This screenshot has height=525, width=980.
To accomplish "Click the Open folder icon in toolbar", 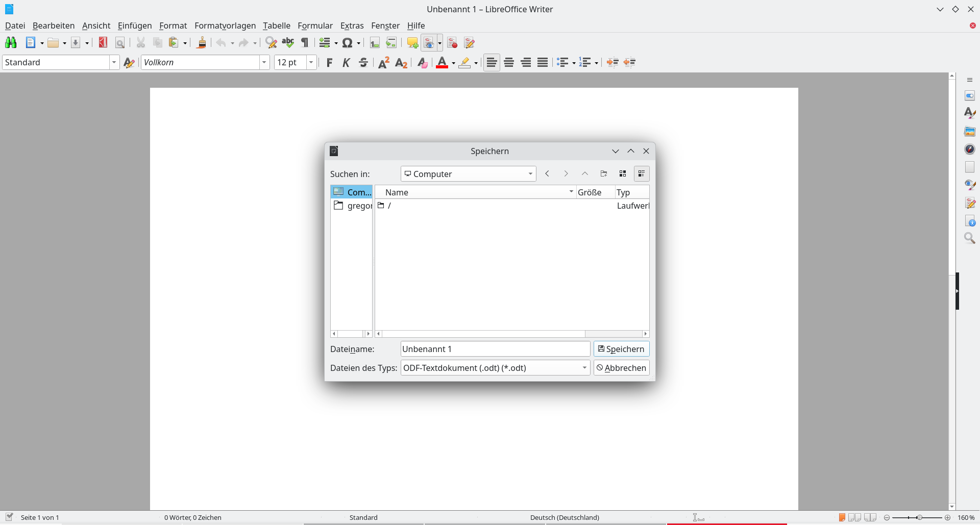I will (x=53, y=43).
